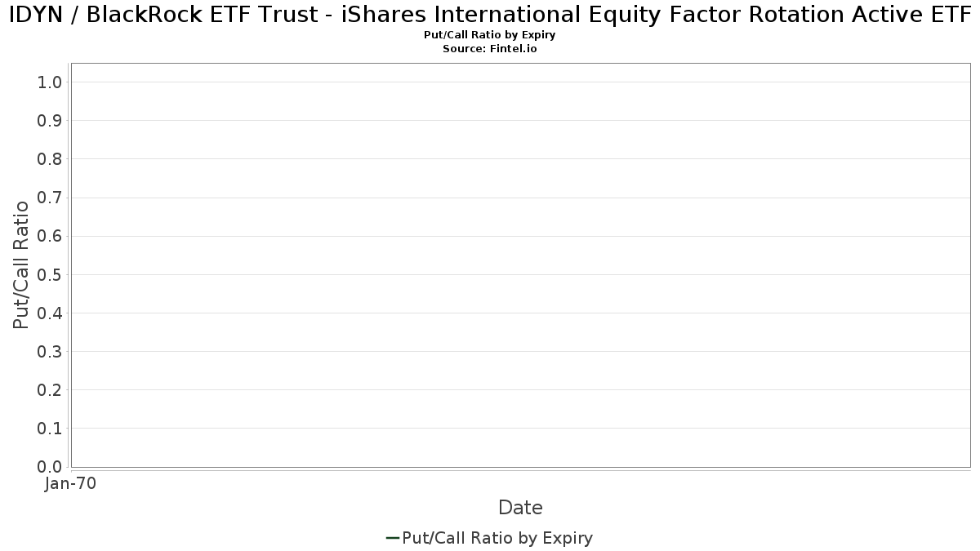Click the 0.0 y-axis tick label
Image resolution: width=980 pixels, height=551 pixels.
click(x=50, y=467)
